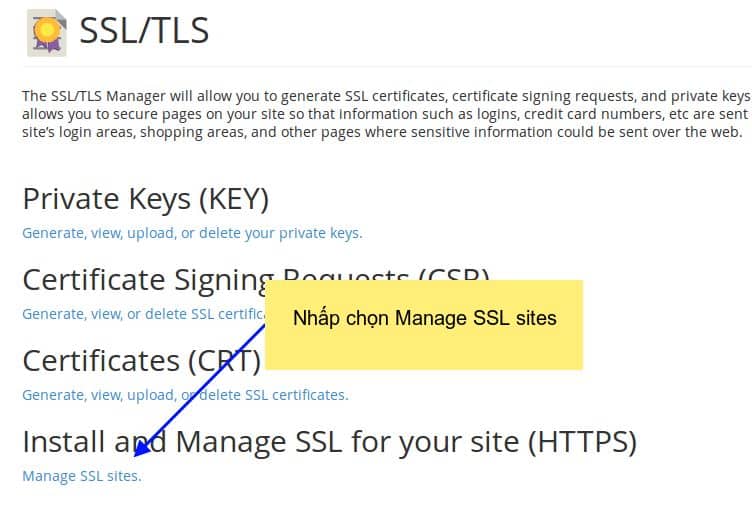Screen dimensions: 752x513
Task: Click the horizontal divider below the title
Action: (x=387, y=67)
